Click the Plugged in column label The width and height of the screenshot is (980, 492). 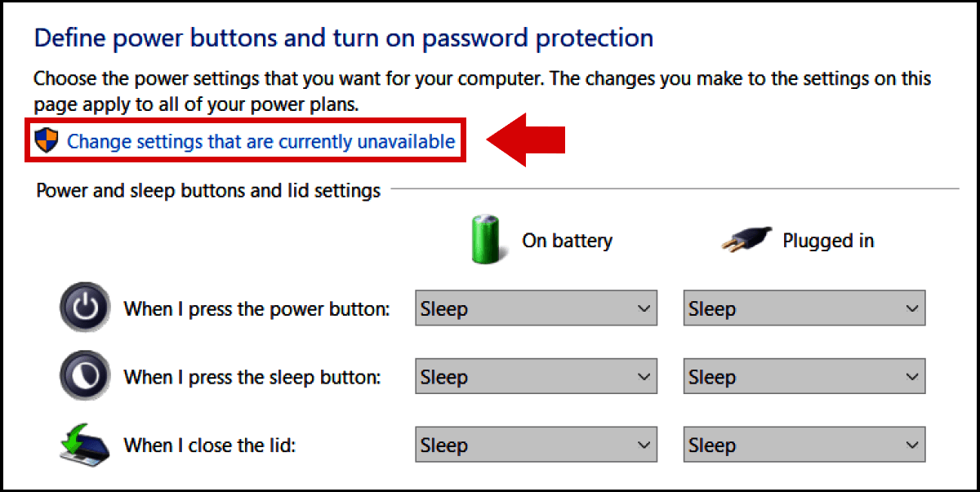click(828, 241)
